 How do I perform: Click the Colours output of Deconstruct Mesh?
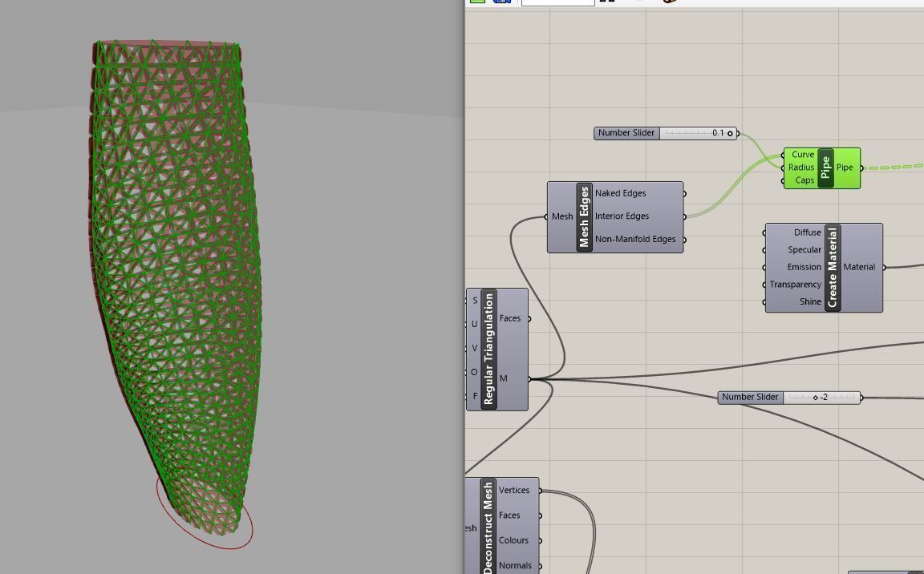pyautogui.click(x=513, y=540)
